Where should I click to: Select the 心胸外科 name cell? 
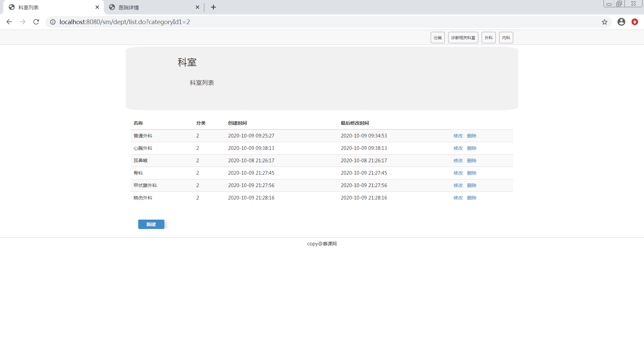143,148
